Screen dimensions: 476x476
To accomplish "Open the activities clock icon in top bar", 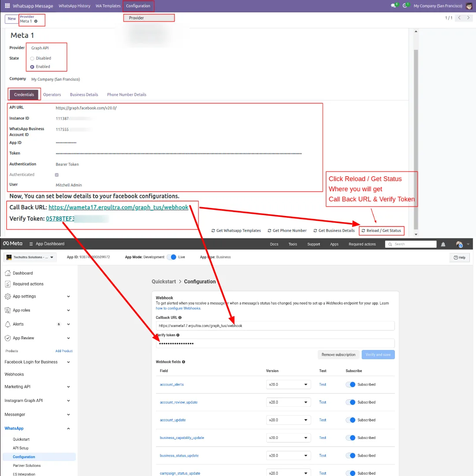I will (x=405, y=5).
